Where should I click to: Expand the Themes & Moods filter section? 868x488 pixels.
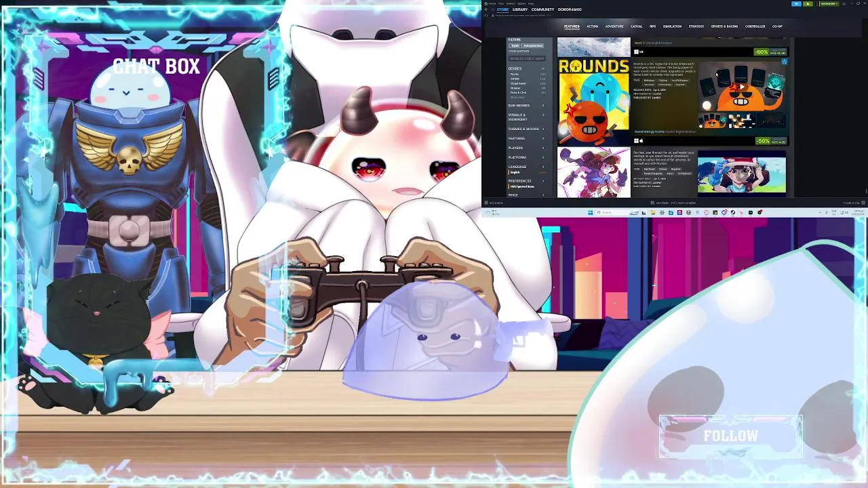[x=527, y=129]
